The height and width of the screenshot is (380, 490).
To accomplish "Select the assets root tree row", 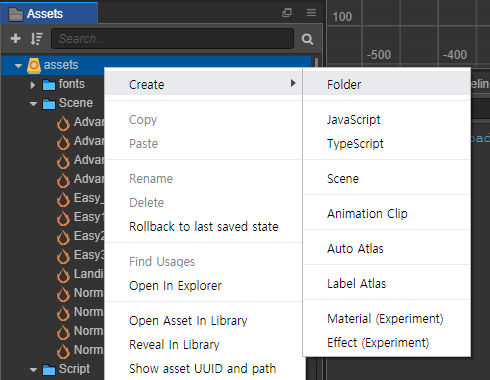I will pyautogui.click(x=156, y=65).
